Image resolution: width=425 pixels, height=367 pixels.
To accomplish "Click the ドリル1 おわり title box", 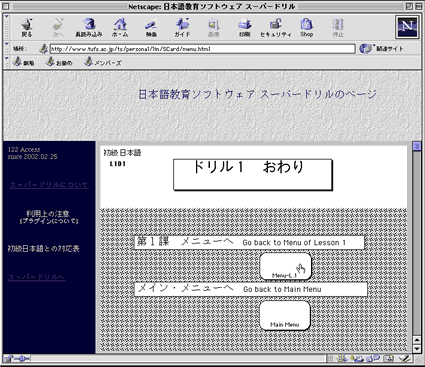I will (253, 175).
